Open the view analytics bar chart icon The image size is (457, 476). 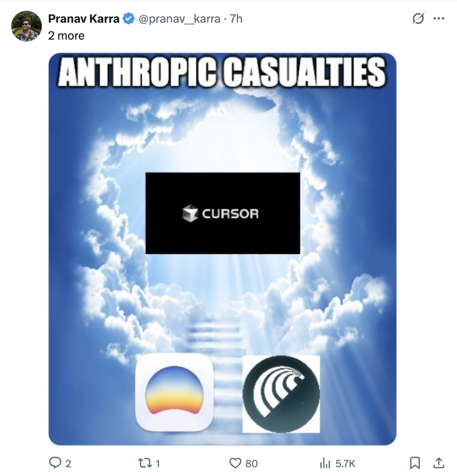coord(325,463)
